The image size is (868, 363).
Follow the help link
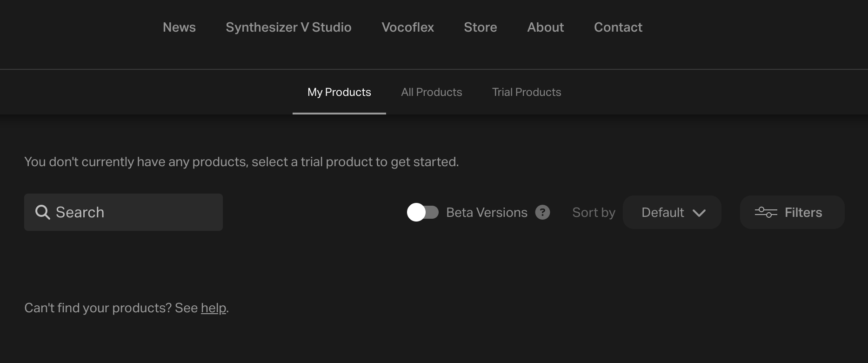coord(214,308)
